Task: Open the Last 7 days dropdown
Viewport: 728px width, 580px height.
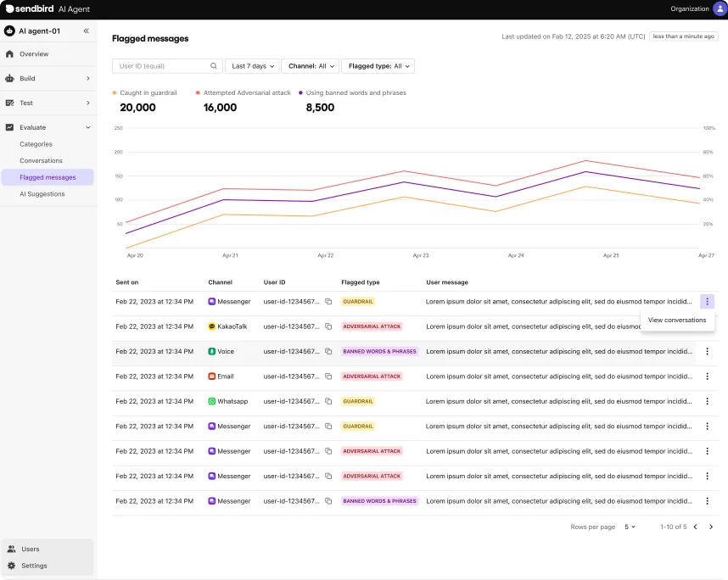Action: coord(252,66)
